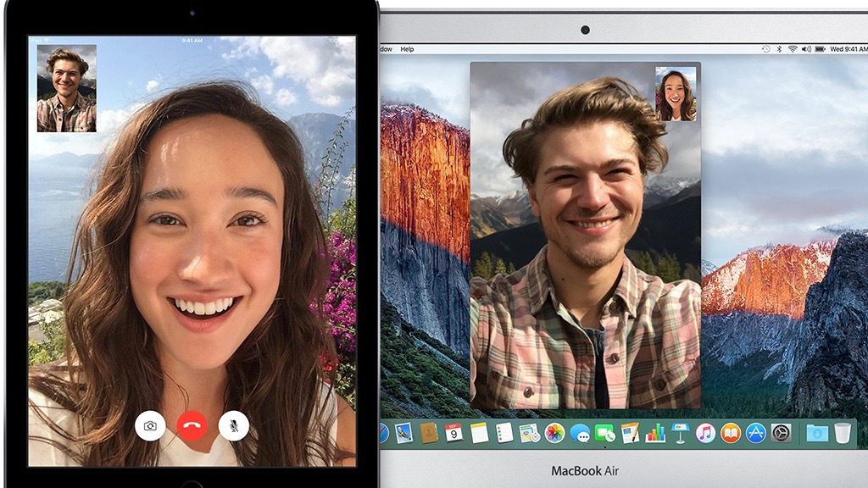This screenshot has width=868, height=488.
Task: Click the Wed 9:41 AM clock menu
Action: pos(849,49)
